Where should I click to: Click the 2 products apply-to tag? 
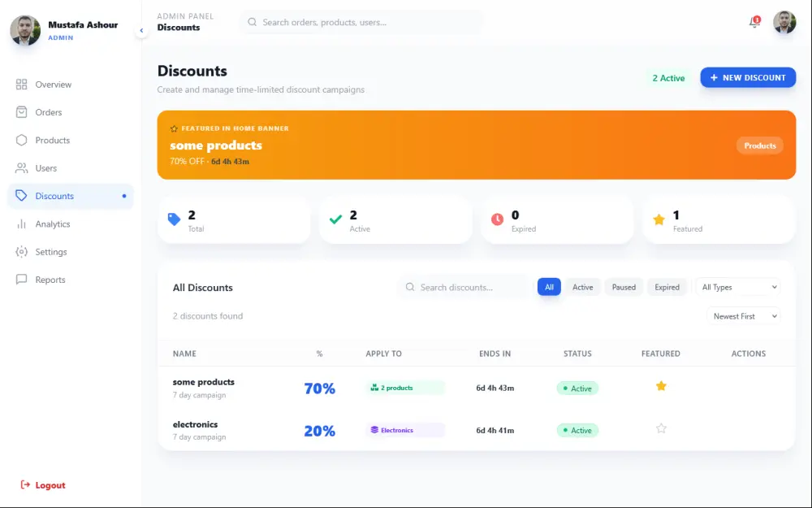point(405,388)
